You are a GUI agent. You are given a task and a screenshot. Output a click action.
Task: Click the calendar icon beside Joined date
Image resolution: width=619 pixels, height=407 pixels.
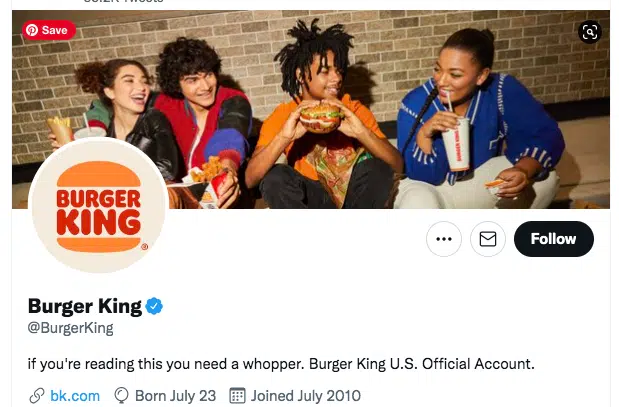coord(238,396)
